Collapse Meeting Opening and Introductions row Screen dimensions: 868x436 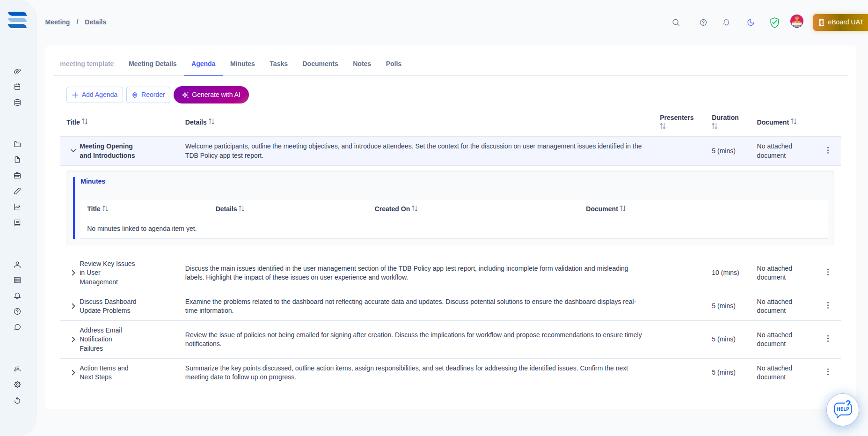click(73, 151)
